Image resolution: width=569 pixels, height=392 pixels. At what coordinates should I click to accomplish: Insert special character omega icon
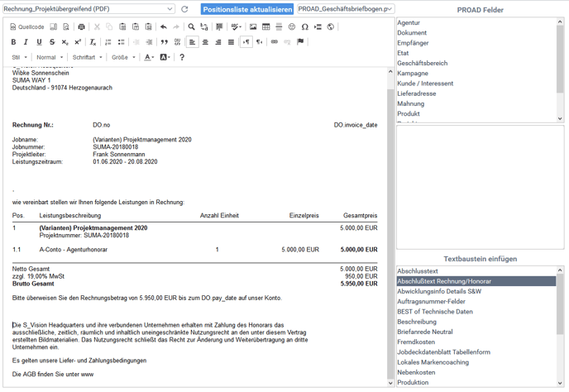coord(305,27)
